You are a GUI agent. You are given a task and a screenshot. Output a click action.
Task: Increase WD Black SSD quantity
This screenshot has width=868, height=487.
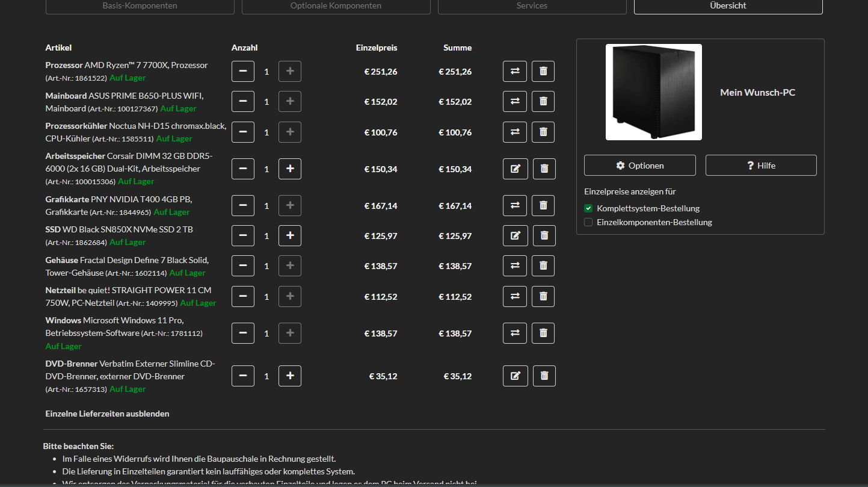click(290, 235)
